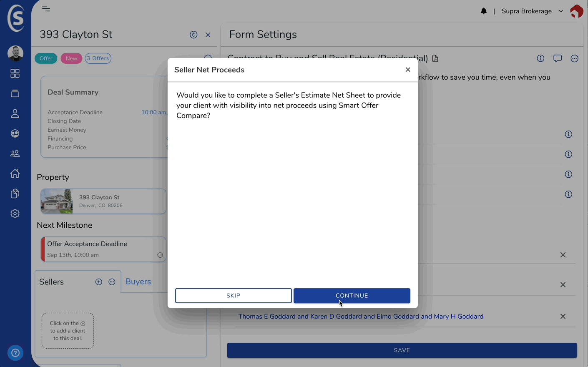Open the milestone card's more options icon
Image resolution: width=588 pixels, height=367 pixels.
coord(160,255)
